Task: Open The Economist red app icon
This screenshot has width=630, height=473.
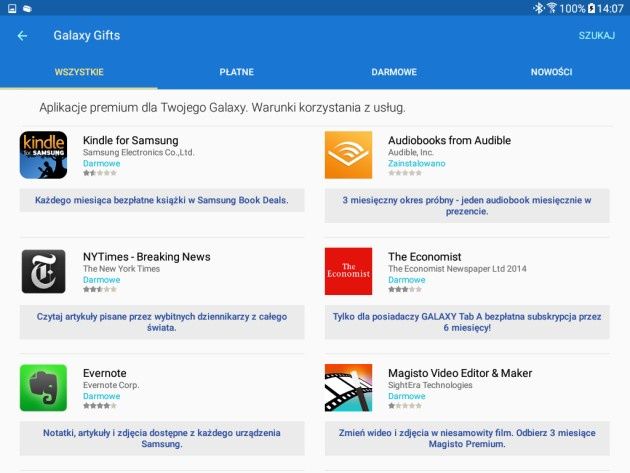Action: point(348,271)
